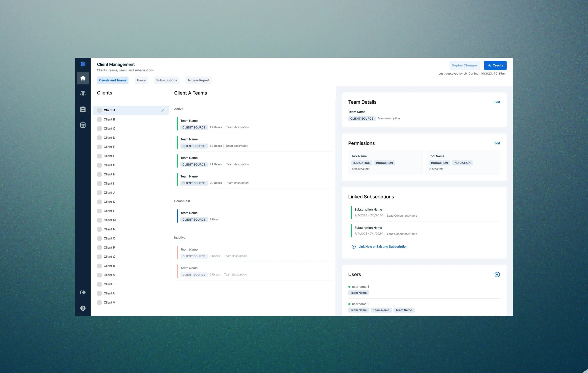Screen dimensions: 588x373
Task: Select the Client M checkbox
Action: click(x=99, y=220)
